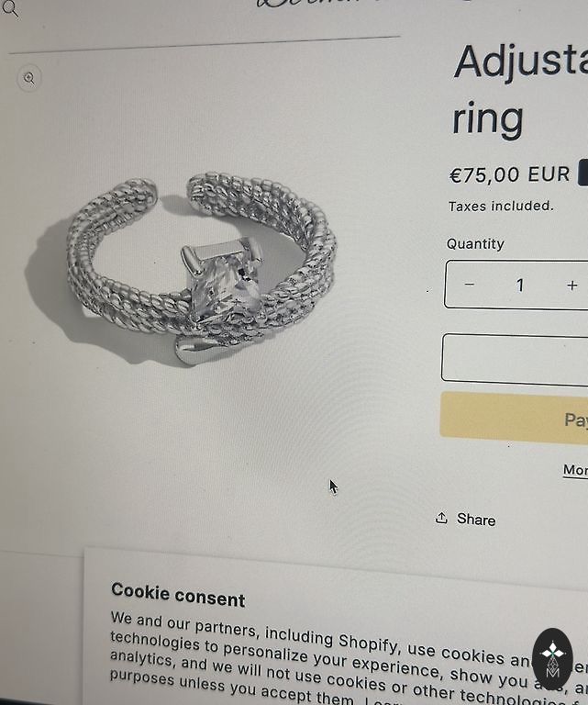Image resolution: width=588 pixels, height=705 pixels.
Task: Increase quantity with the plus icon
Action: (x=571, y=285)
